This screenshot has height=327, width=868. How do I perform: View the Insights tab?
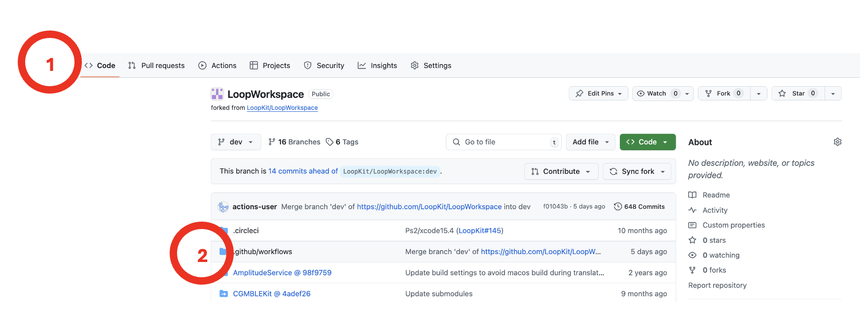(x=377, y=65)
